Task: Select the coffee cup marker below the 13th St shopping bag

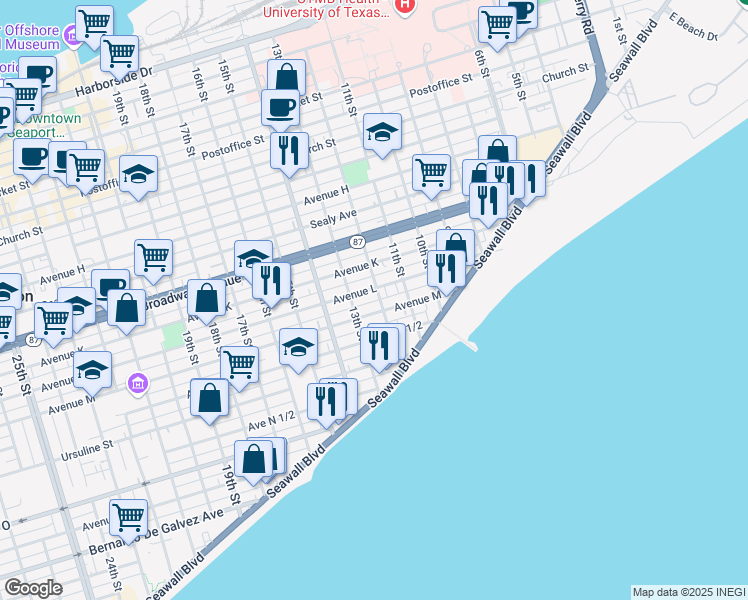Action: click(280, 107)
